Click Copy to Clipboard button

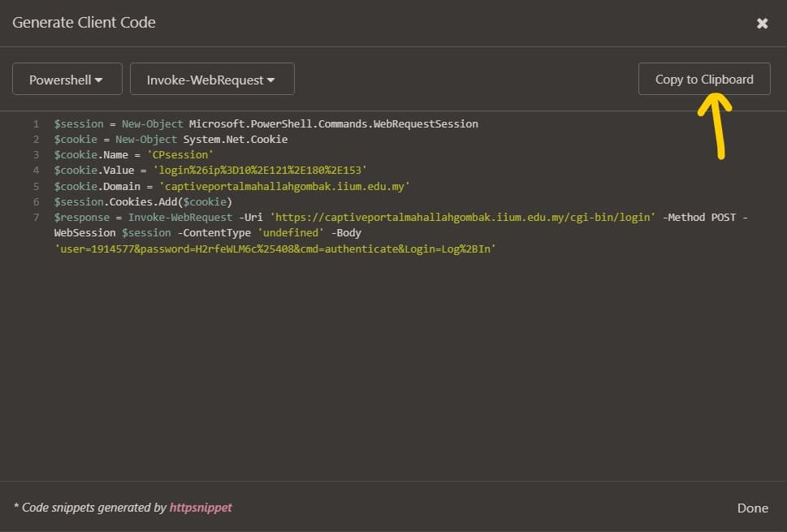click(x=704, y=79)
